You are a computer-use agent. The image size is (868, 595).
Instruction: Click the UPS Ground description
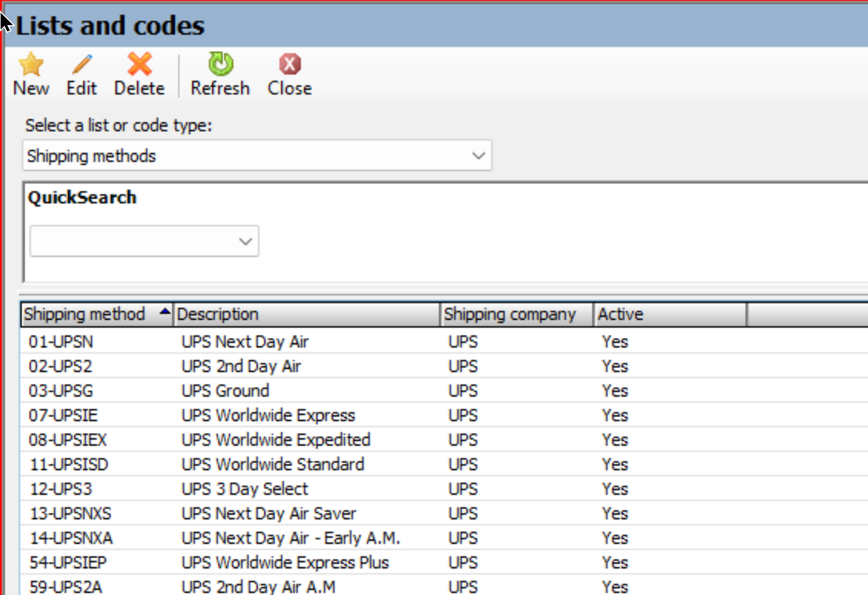(225, 391)
